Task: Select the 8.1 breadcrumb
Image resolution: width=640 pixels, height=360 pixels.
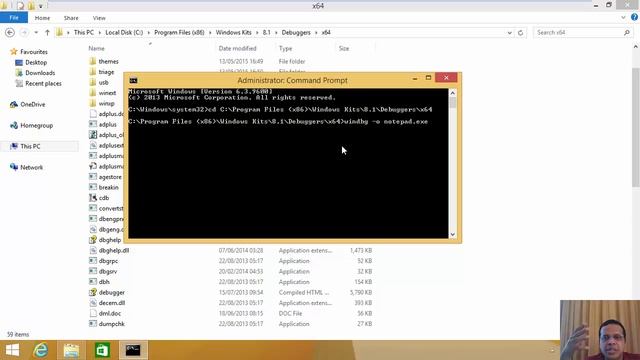Action: coord(267,32)
